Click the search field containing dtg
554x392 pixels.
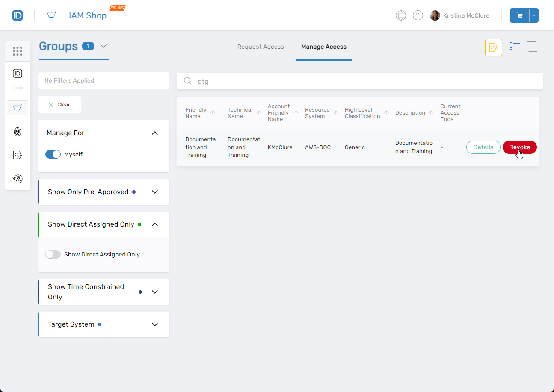pyautogui.click(x=359, y=81)
